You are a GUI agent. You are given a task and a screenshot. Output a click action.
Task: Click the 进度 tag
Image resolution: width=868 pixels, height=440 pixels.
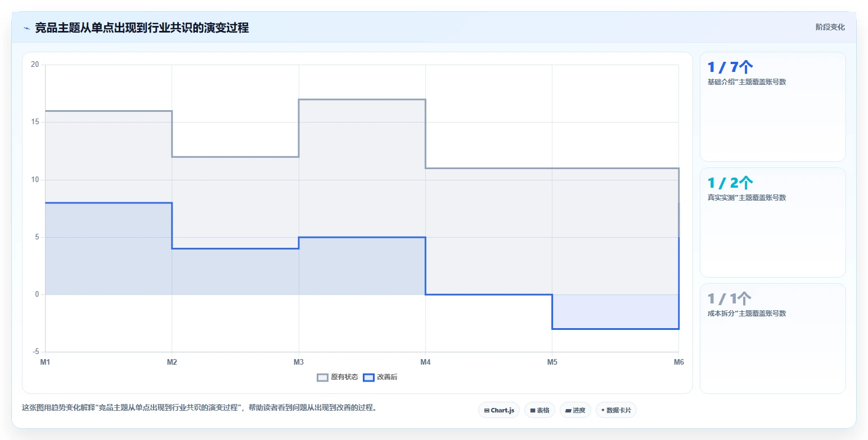pyautogui.click(x=575, y=410)
